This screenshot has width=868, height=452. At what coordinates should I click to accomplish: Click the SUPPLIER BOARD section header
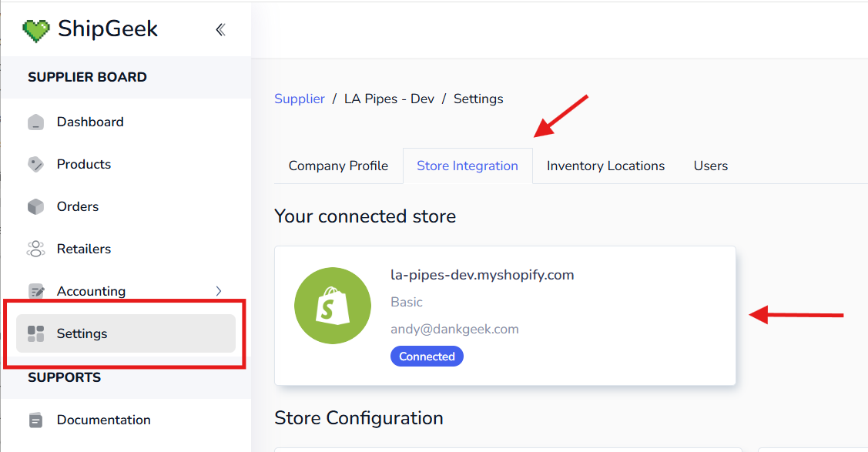(x=88, y=77)
